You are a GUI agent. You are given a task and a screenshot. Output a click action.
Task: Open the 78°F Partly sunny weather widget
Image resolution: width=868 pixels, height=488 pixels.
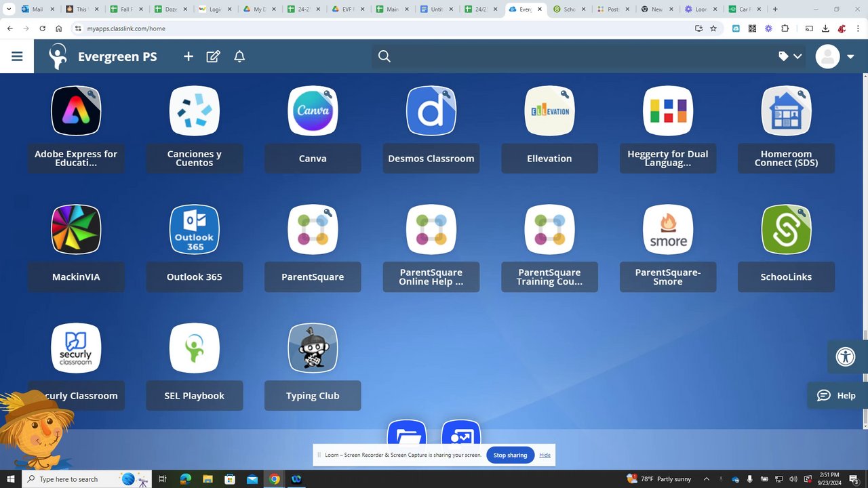[x=658, y=479]
